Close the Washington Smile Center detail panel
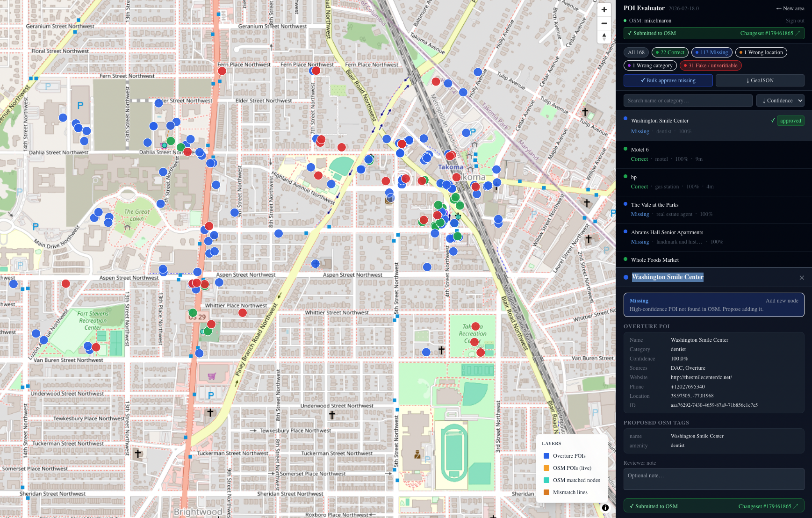The width and height of the screenshot is (812, 518). [802, 278]
